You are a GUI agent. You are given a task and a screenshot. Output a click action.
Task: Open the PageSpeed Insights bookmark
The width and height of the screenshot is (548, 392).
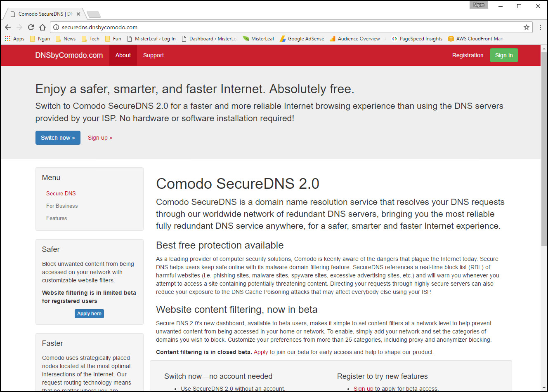click(x=417, y=39)
